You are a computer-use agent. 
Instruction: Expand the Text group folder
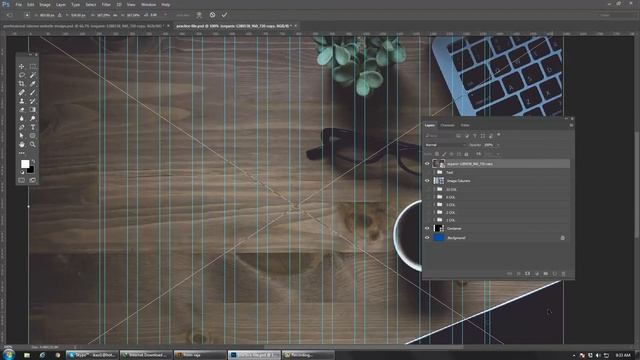coord(434,172)
